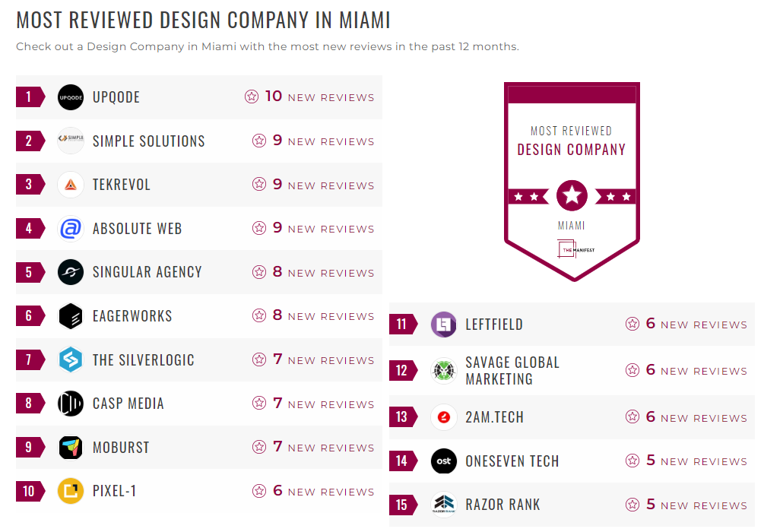Open the Savage Global Marketing link
Image resolution: width=764 pixels, height=532 pixels.
point(512,371)
